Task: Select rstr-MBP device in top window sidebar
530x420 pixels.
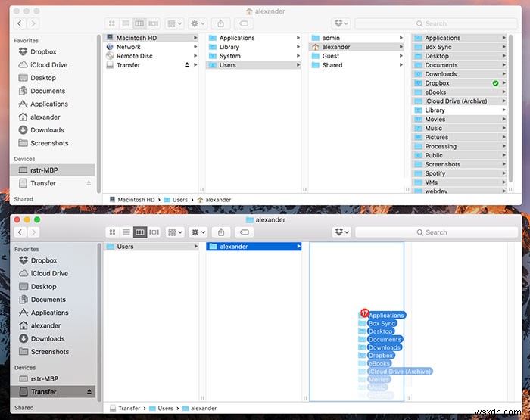Action: 52,170
